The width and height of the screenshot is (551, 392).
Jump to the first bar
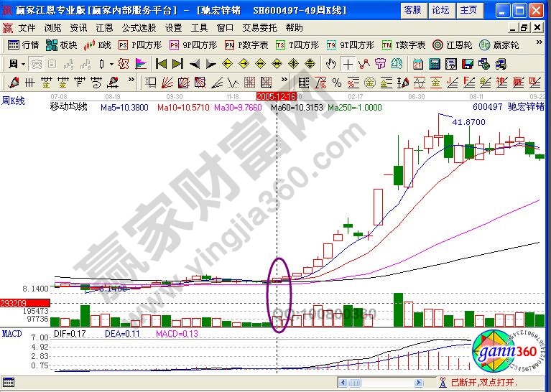pos(161,64)
